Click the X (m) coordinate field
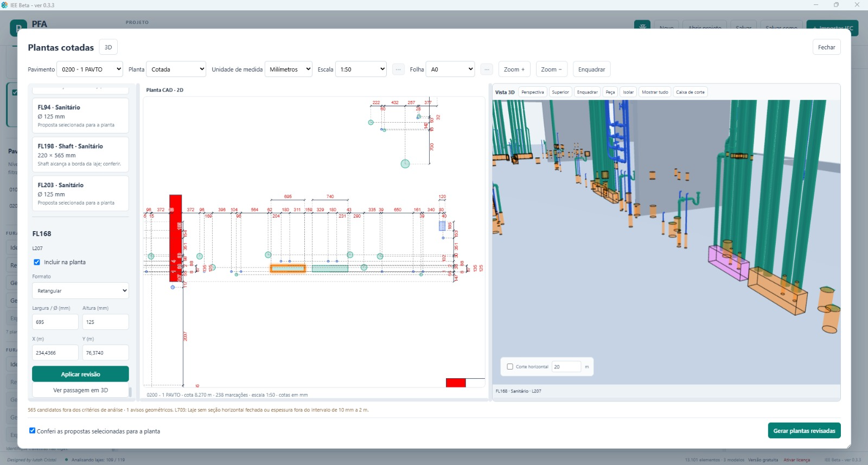This screenshot has width=868, height=465. coord(55,353)
